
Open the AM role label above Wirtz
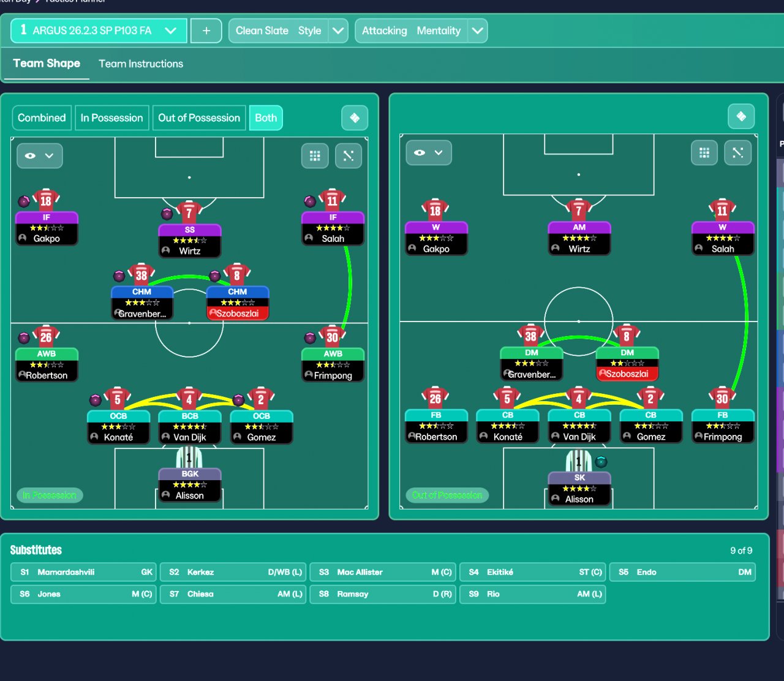579,227
